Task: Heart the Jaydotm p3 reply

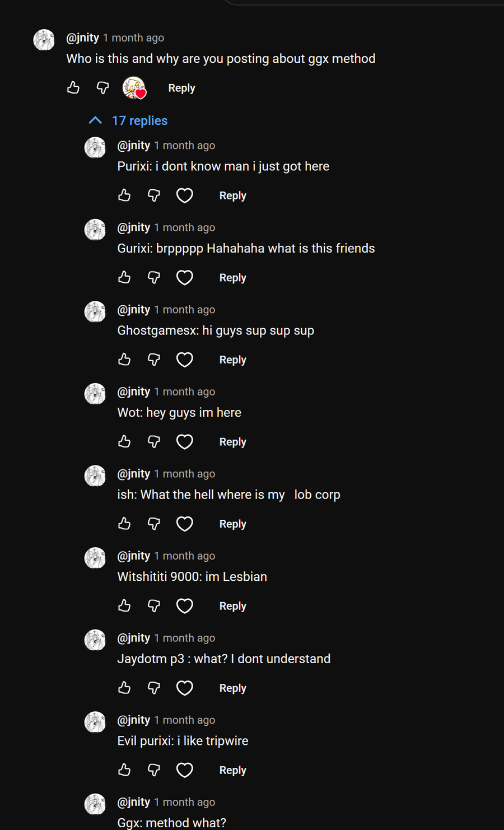Action: tap(185, 688)
